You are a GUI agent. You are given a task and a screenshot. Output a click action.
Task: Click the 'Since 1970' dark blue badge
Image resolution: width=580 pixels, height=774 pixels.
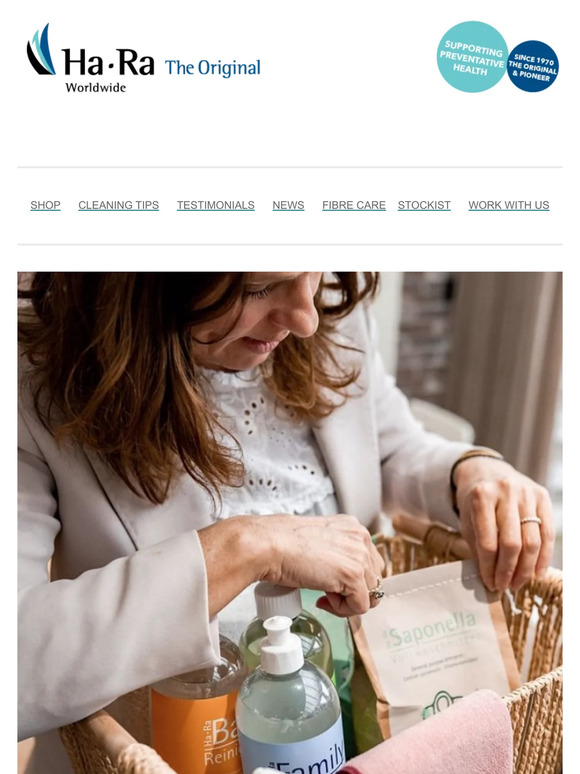coord(533,67)
